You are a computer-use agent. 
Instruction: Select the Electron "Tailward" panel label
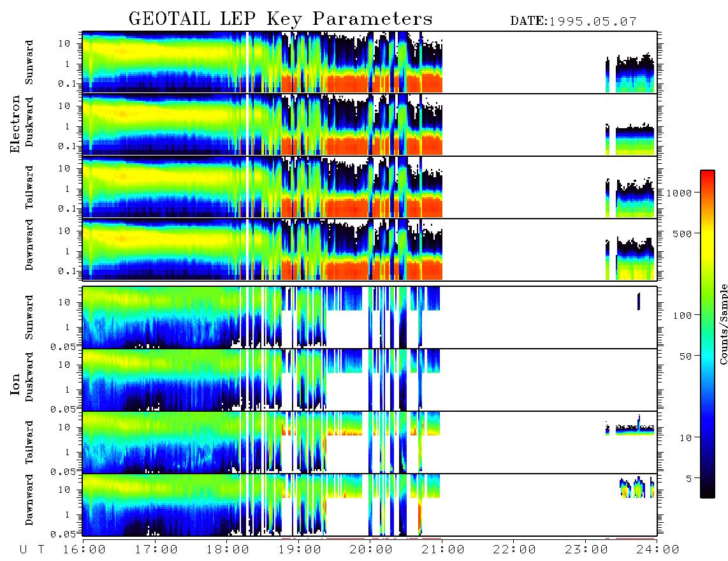point(29,187)
